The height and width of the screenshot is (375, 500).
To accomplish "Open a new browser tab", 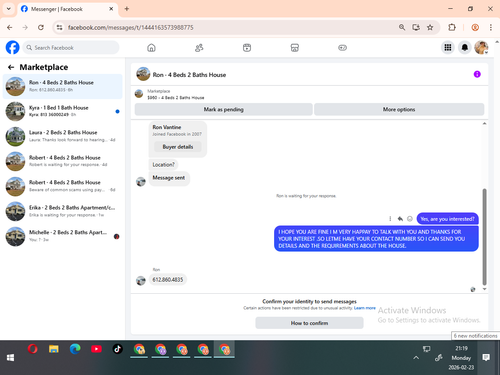I will (127, 9).
